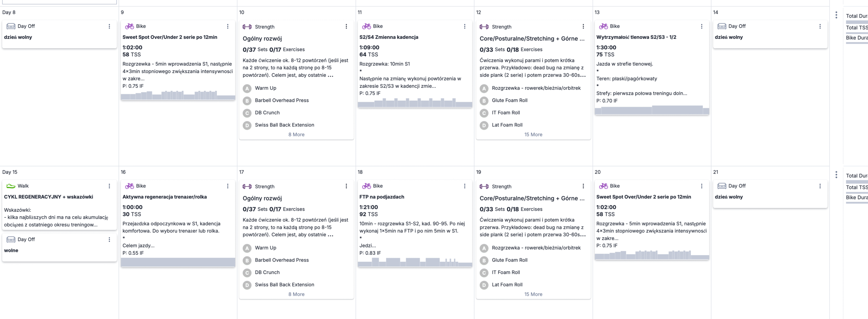This screenshot has width=868, height=319.
Task: Click the interval chart of FTP na podjazdach
Action: (415, 262)
